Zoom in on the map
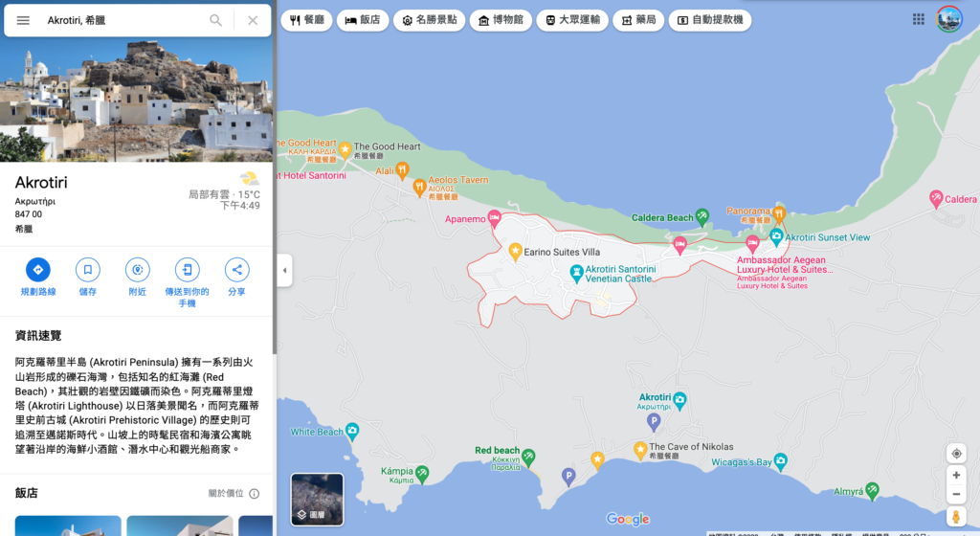The image size is (980, 536). [x=955, y=476]
